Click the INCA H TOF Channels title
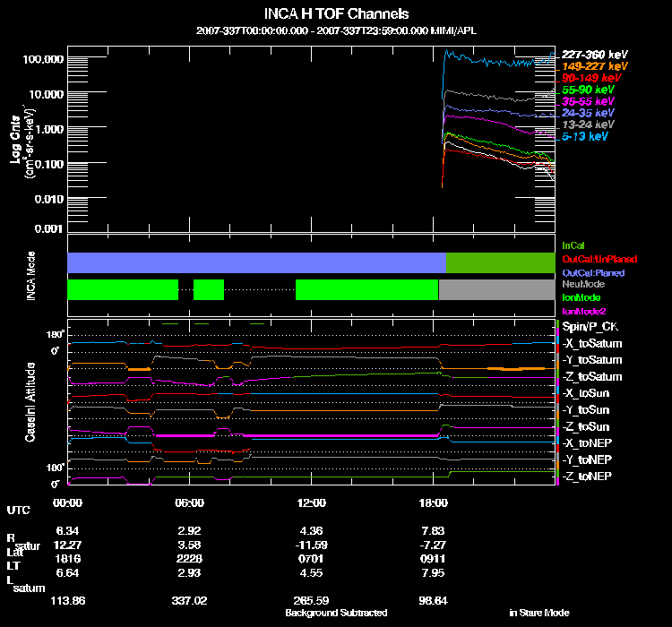672x627 pixels. point(336,13)
